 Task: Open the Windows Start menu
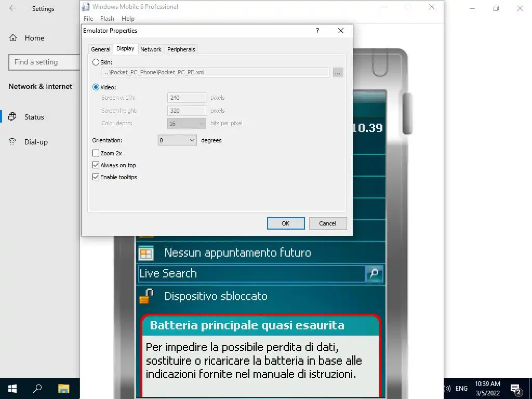tap(12, 389)
